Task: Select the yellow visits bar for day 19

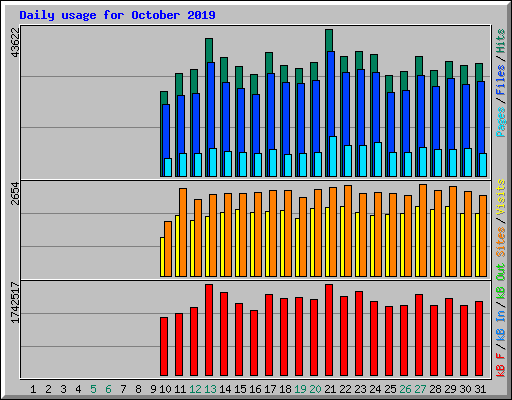Action: pyautogui.click(x=297, y=248)
